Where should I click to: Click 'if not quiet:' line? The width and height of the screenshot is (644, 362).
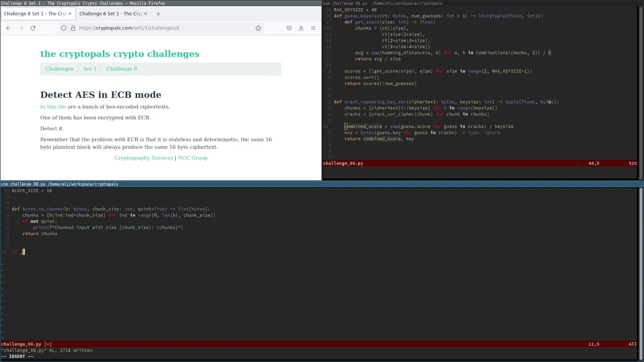(40, 221)
